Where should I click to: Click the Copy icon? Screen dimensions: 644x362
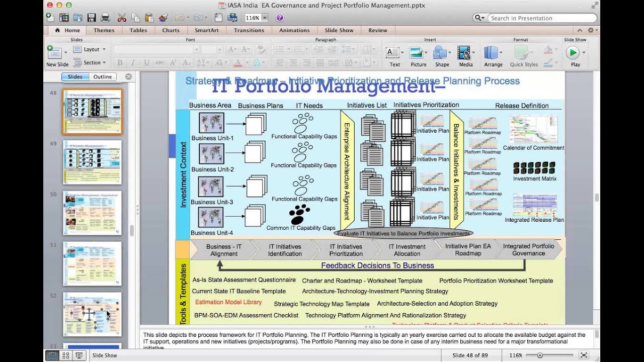135,18
